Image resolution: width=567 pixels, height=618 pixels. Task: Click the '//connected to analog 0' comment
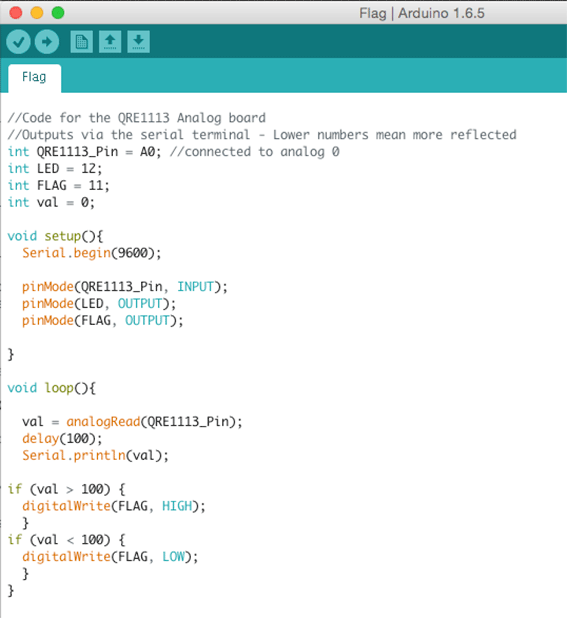(255, 152)
